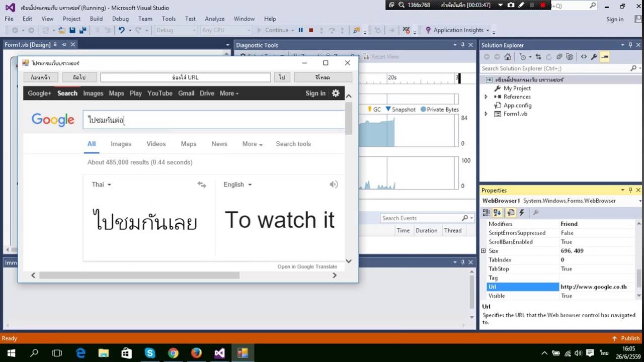Switch to Images tab in Google results
This screenshot has height=362, width=644.
pyautogui.click(x=121, y=144)
